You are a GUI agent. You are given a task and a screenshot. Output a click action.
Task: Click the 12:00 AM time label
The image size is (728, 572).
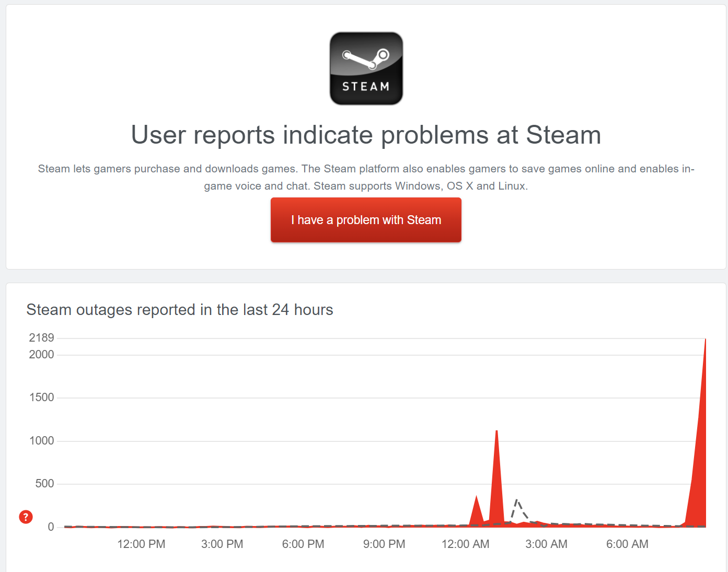(466, 544)
